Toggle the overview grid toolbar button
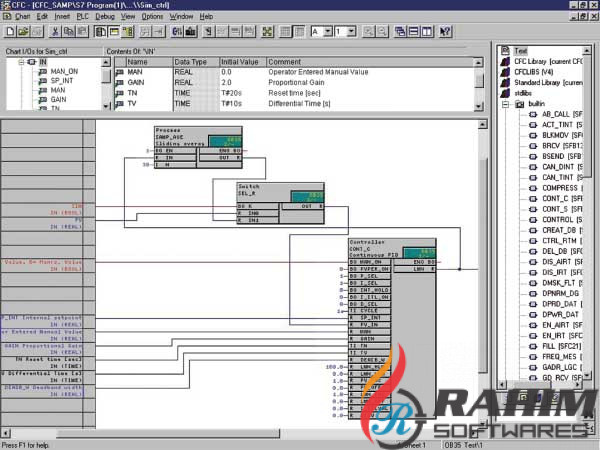 pyautogui.click(x=285, y=31)
